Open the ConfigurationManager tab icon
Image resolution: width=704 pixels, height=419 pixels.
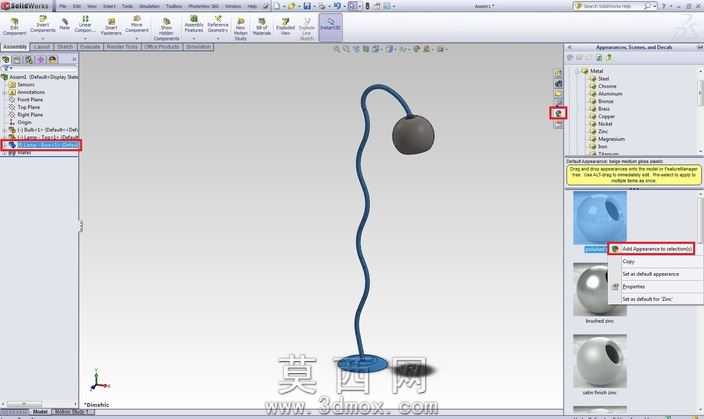coord(29,60)
